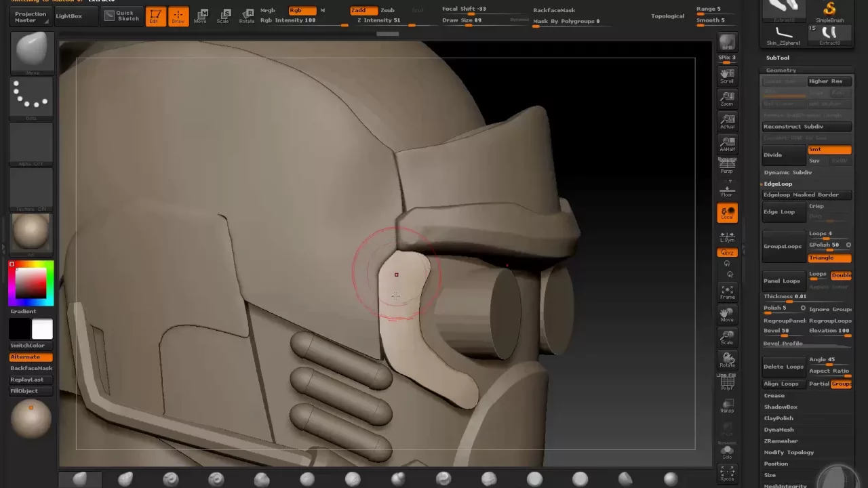Click the Rotate view icon on the right shelf
Viewport: 868px width, 488px height.
pos(727,360)
